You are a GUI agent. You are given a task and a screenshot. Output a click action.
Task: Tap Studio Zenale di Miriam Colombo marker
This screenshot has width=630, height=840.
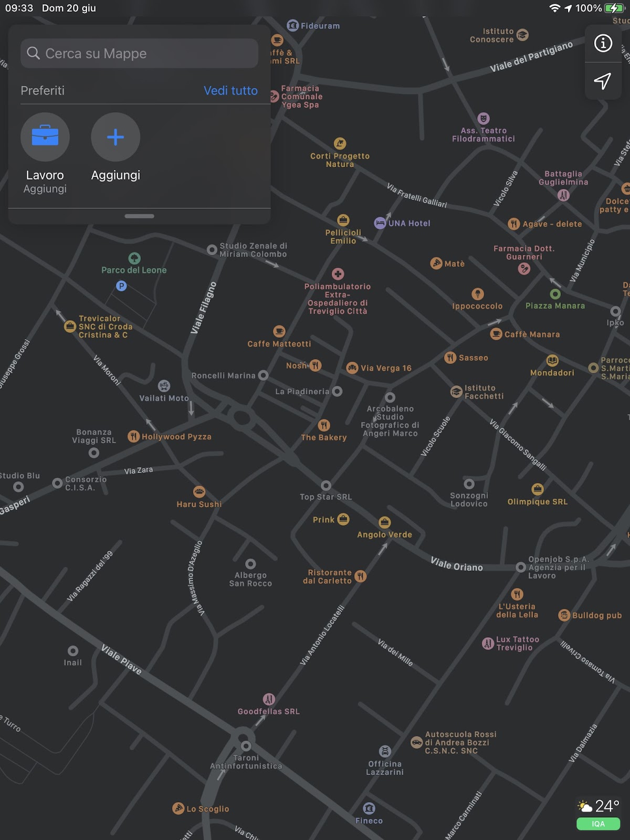pyautogui.click(x=212, y=250)
